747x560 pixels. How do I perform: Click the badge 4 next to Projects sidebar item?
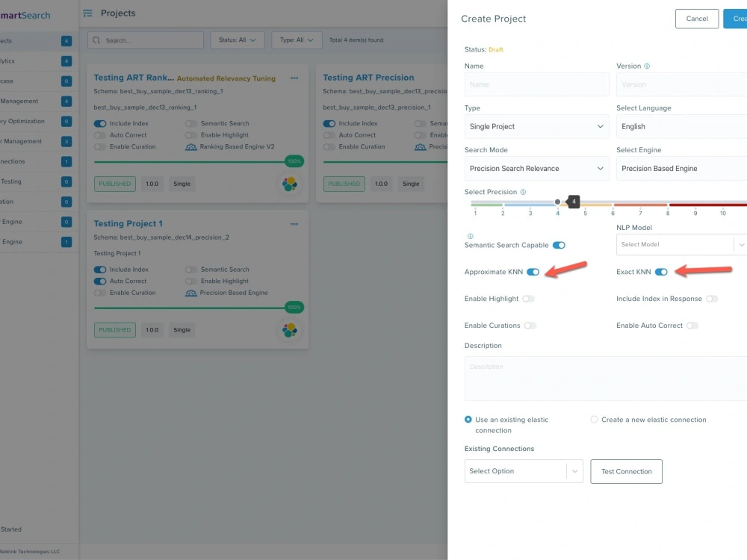point(66,41)
